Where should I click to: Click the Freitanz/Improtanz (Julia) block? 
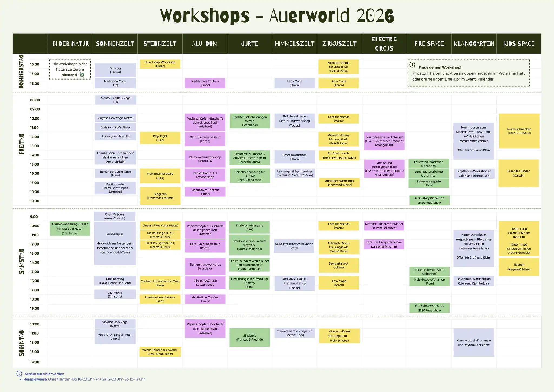[160, 176]
